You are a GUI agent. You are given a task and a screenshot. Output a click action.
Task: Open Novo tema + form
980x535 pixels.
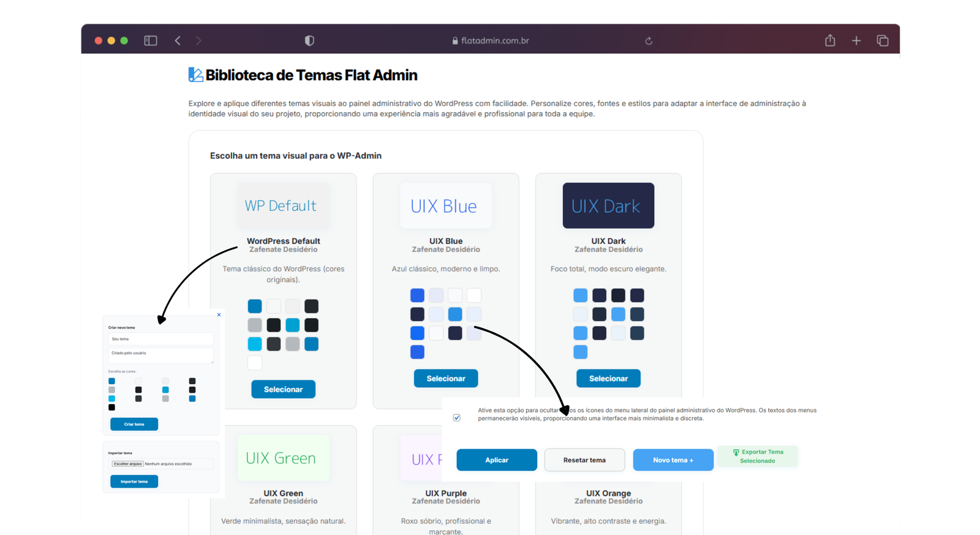[673, 460]
